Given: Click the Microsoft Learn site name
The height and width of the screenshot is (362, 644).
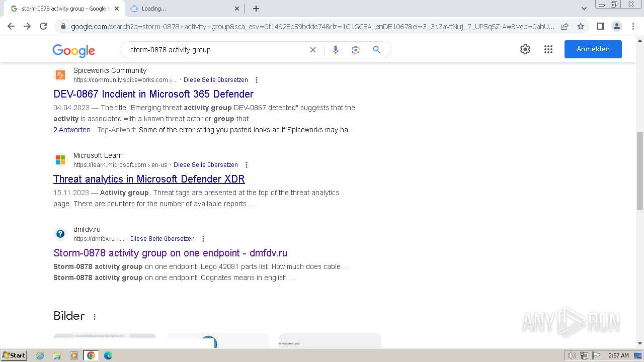Looking at the screenshot, I should (98, 155).
